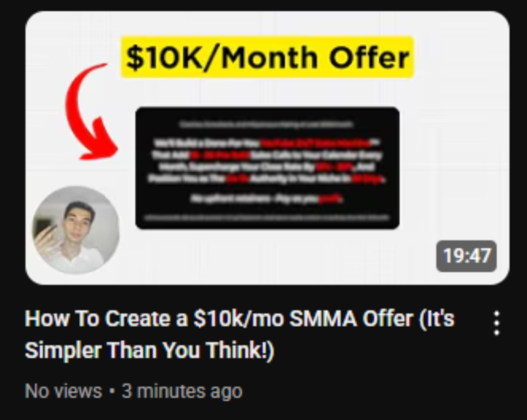Image resolution: width=527 pixels, height=420 pixels.
Task: Click the word "Offer" in yellow banner
Action: click(369, 58)
